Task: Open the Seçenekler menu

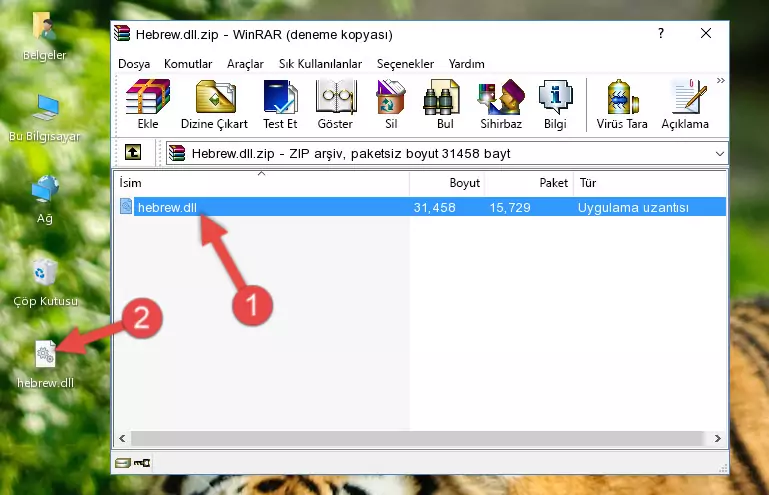Action: coord(405,64)
